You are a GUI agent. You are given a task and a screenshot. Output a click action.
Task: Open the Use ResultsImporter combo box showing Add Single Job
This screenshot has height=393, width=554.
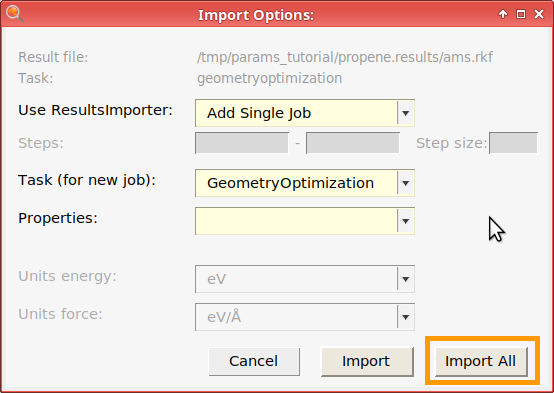tap(305, 113)
